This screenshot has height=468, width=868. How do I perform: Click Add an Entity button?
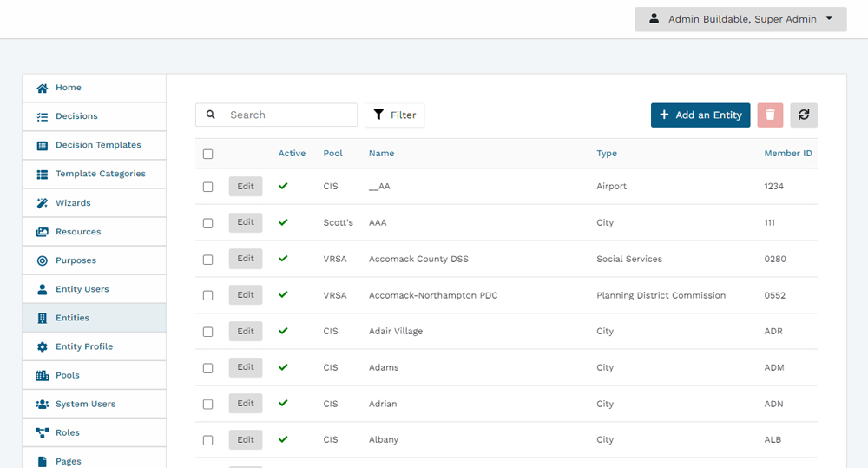(700, 115)
